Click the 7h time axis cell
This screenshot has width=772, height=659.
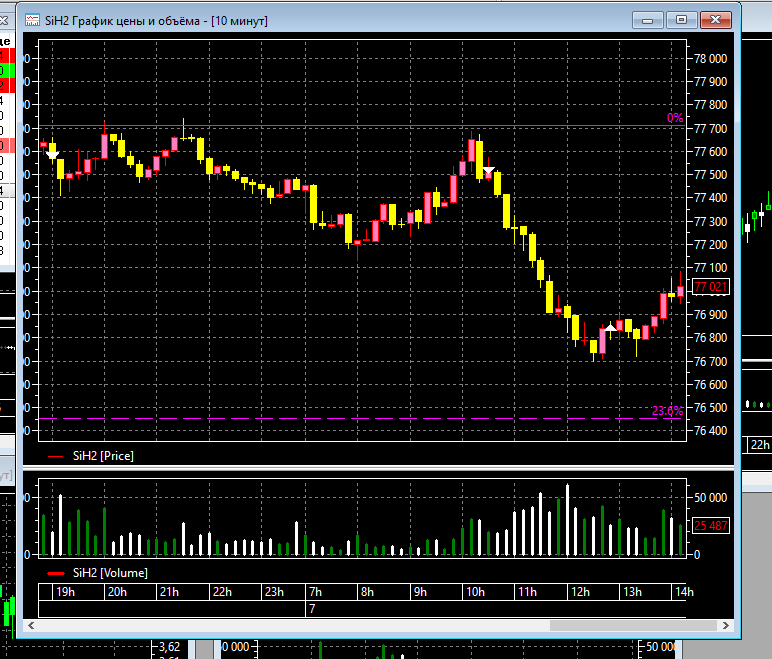[331, 592]
